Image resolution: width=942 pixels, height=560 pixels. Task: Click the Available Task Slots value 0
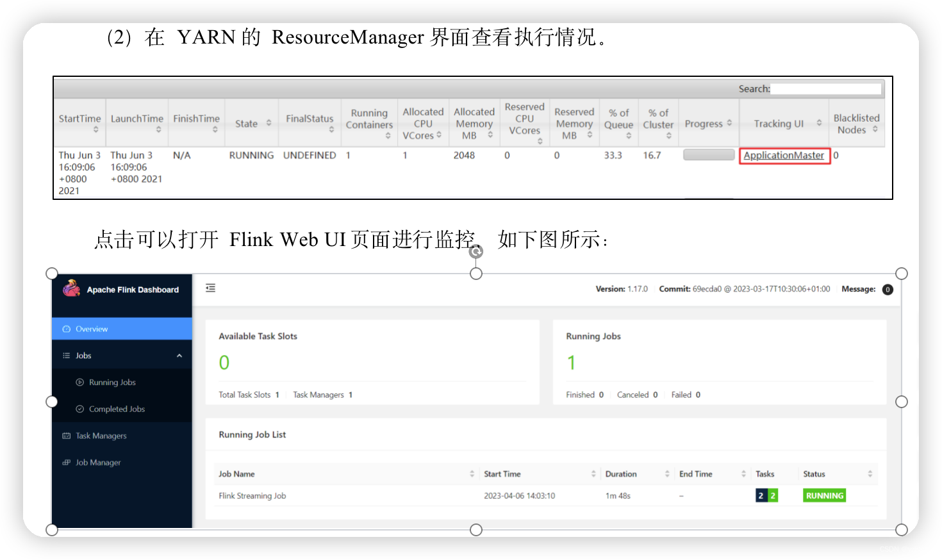point(224,363)
